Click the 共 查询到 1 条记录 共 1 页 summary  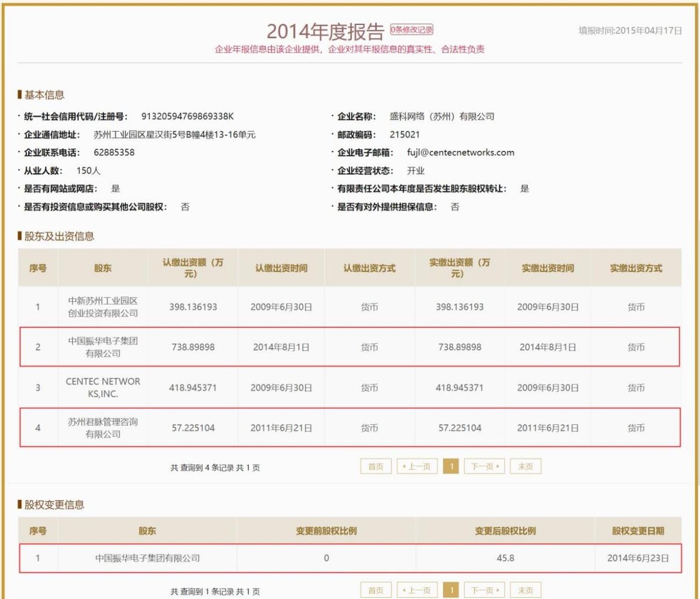coord(215,592)
